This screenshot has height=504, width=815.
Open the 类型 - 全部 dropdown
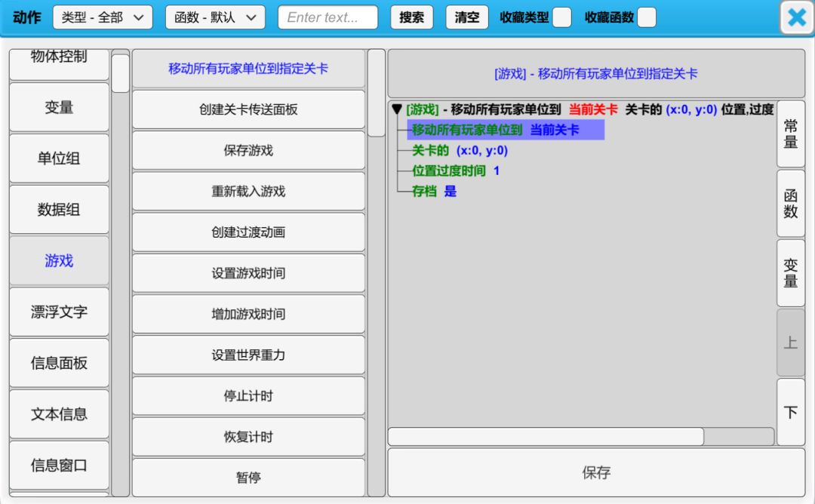tap(103, 17)
